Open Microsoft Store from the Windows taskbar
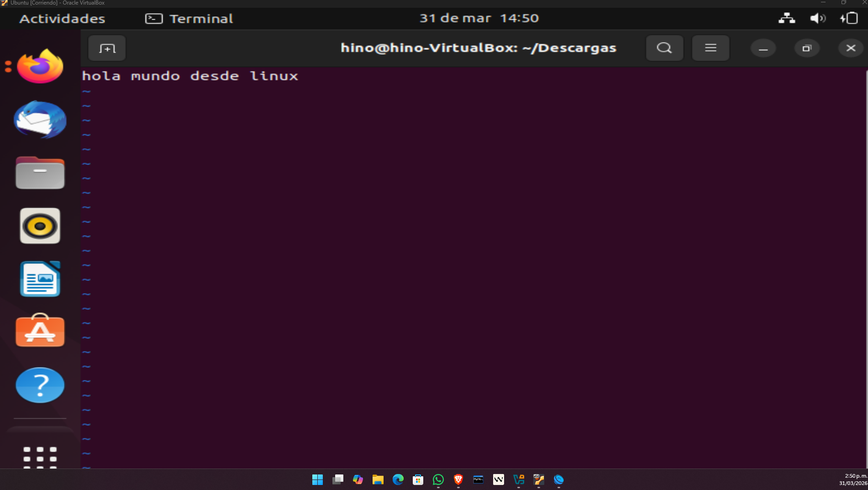This screenshot has height=490, width=868. coord(418,479)
